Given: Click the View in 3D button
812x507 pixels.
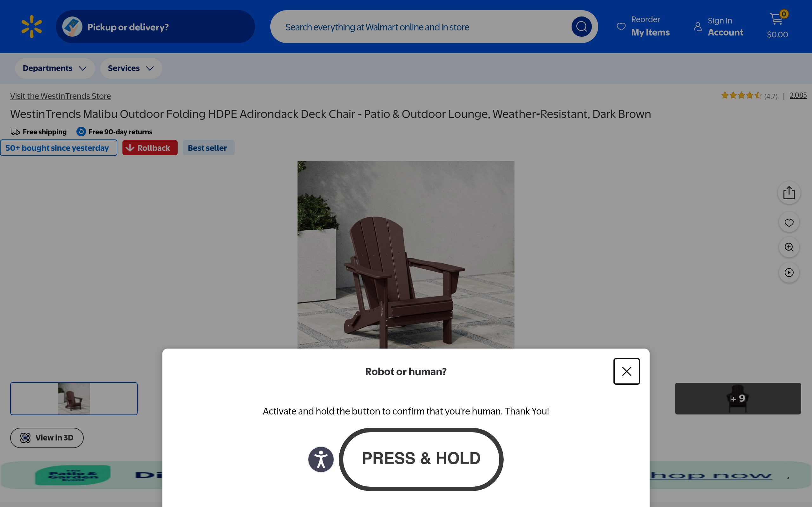Looking at the screenshot, I should coord(47,438).
